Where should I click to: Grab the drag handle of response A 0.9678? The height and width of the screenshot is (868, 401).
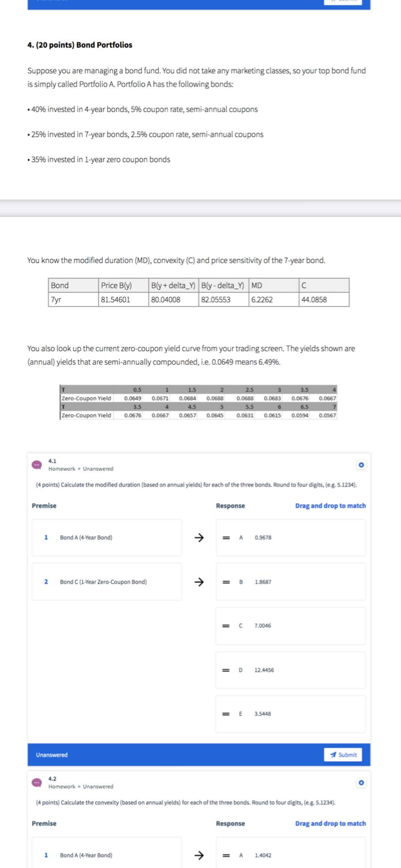tap(226, 538)
